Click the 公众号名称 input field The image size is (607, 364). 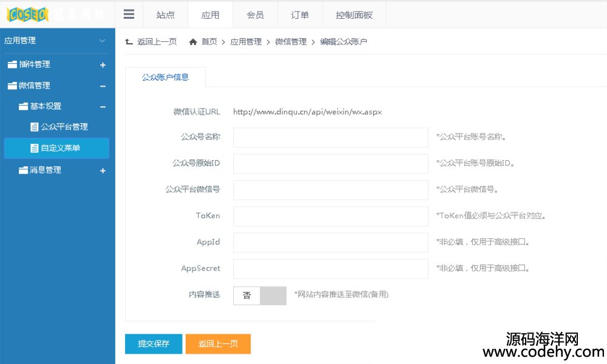[x=331, y=137]
